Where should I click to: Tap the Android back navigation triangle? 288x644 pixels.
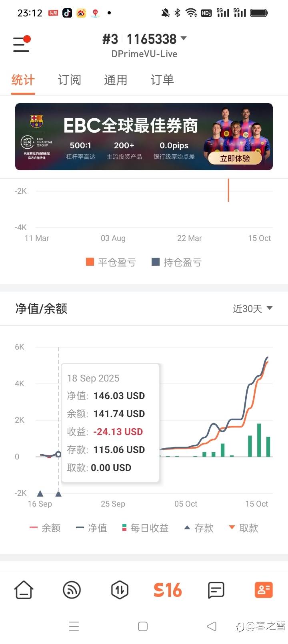212,626
